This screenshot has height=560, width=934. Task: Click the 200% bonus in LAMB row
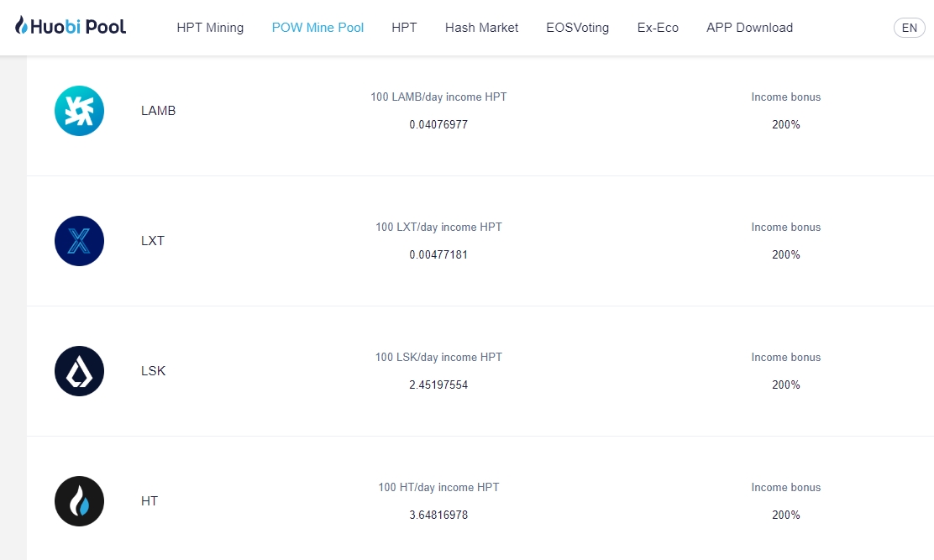click(785, 124)
